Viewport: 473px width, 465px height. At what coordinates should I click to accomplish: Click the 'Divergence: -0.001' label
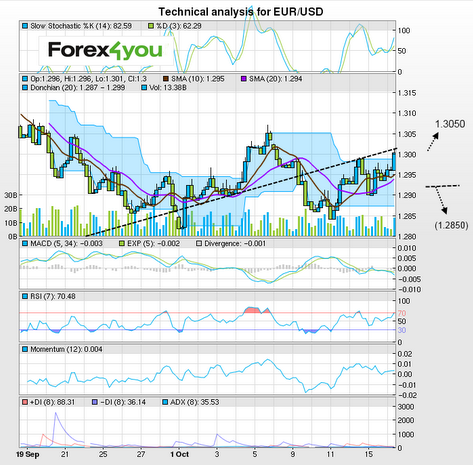click(235, 244)
